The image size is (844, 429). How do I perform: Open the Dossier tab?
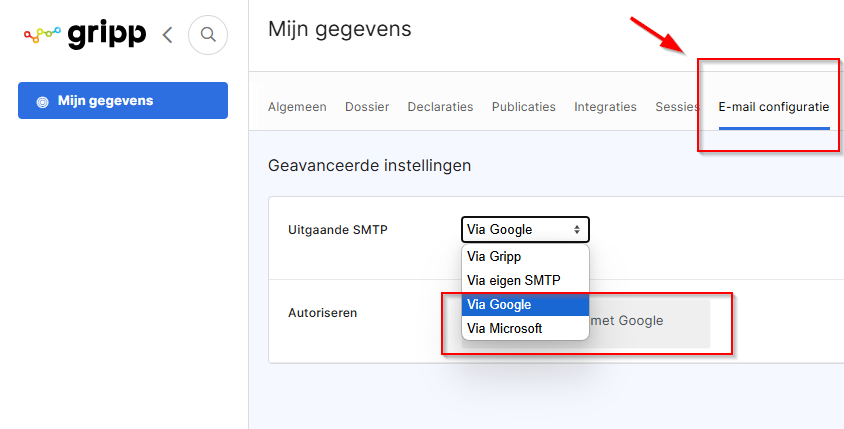click(x=367, y=107)
